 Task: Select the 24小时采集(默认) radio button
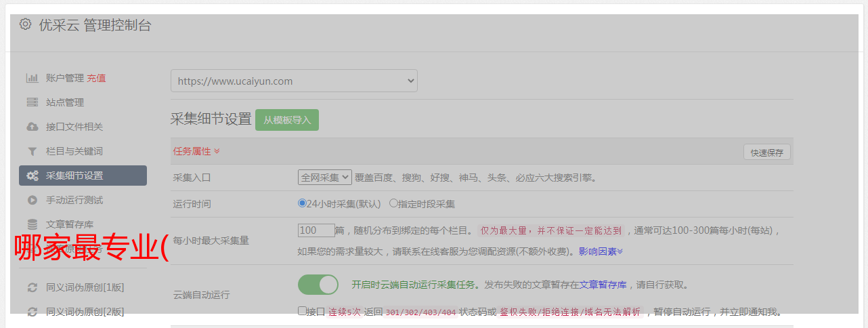click(302, 203)
